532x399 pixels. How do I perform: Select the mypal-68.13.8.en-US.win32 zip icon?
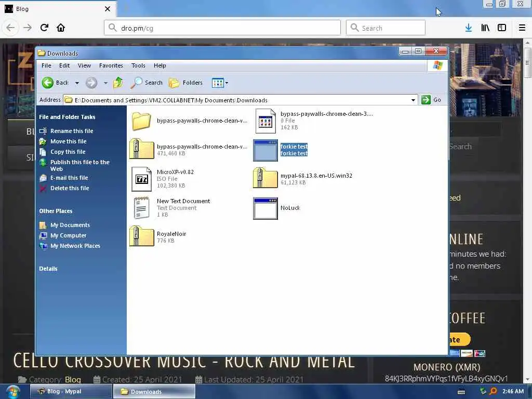(265, 178)
